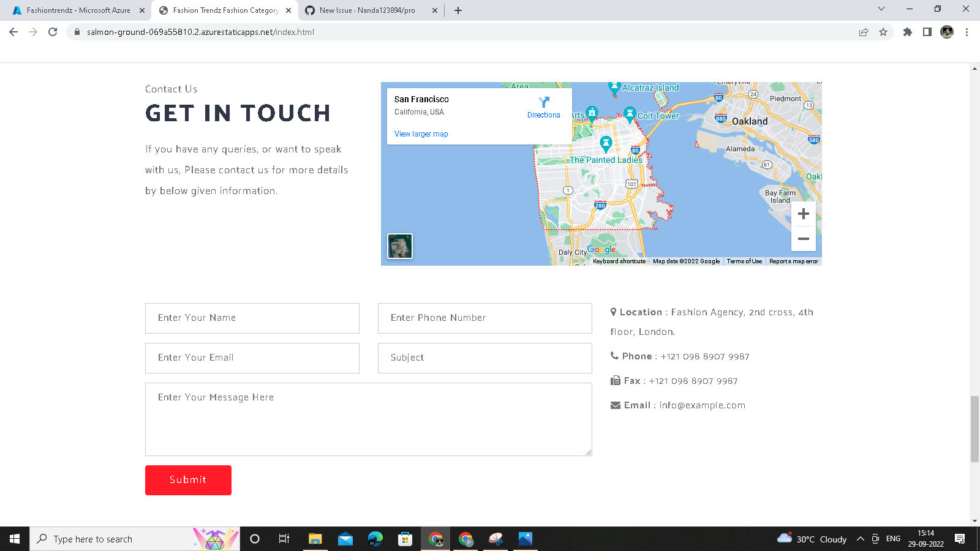Click the location pin icon beside Location text

[614, 312]
